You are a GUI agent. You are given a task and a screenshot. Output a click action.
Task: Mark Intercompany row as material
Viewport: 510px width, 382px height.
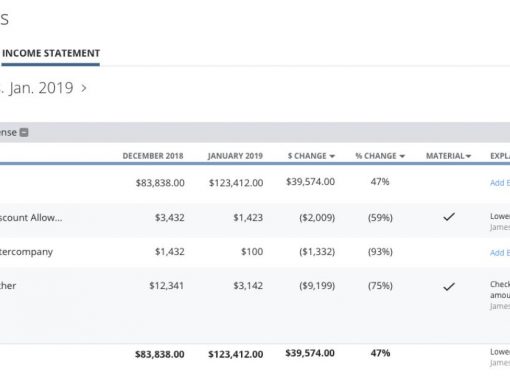pos(449,252)
